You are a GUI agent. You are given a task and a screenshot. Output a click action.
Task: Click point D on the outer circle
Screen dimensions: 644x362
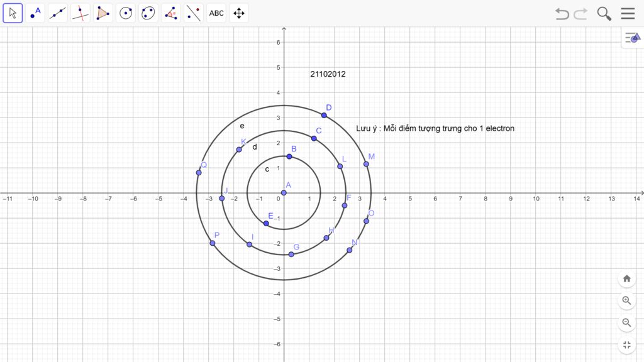point(324,115)
